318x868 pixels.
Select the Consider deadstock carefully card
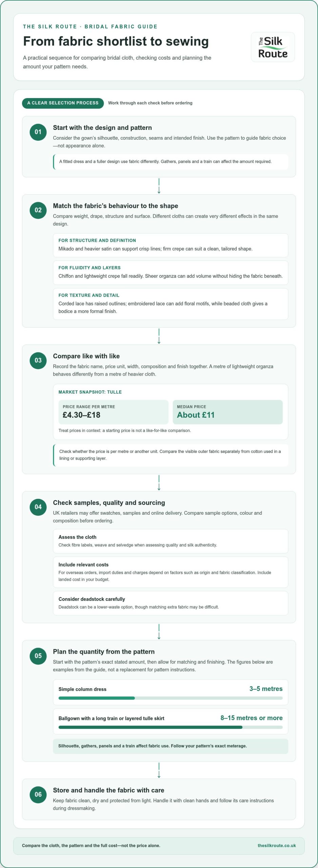click(171, 603)
